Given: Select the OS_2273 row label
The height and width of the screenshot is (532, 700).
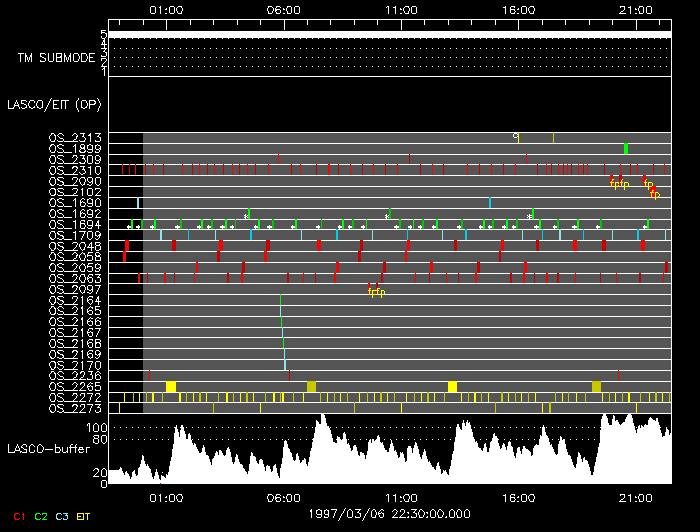Looking at the screenshot, I should (75, 408).
